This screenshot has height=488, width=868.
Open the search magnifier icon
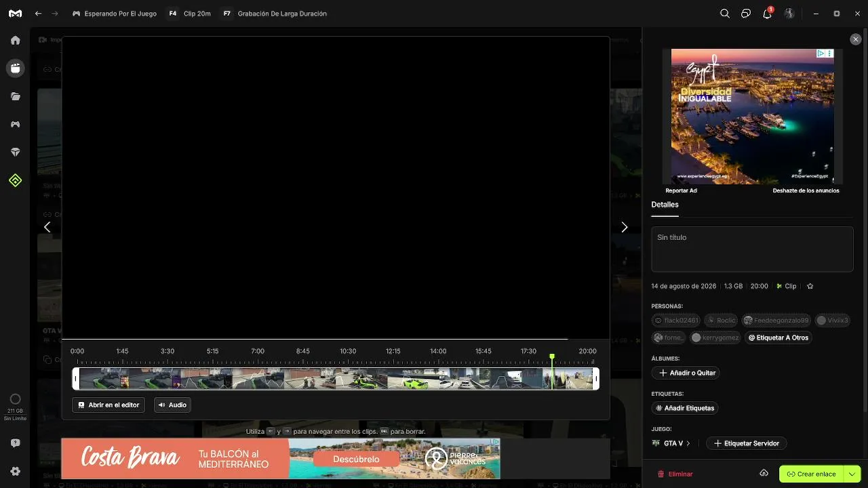point(725,14)
